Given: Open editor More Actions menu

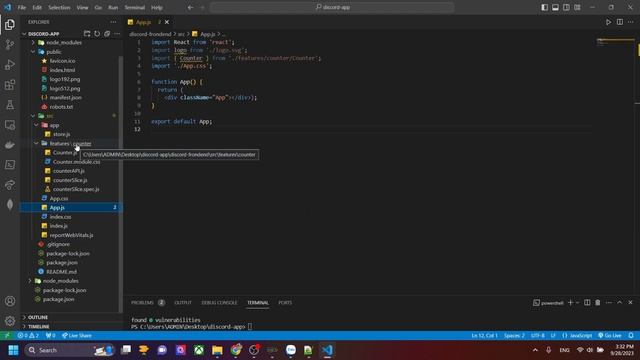Looking at the screenshot, I should (x=631, y=22).
